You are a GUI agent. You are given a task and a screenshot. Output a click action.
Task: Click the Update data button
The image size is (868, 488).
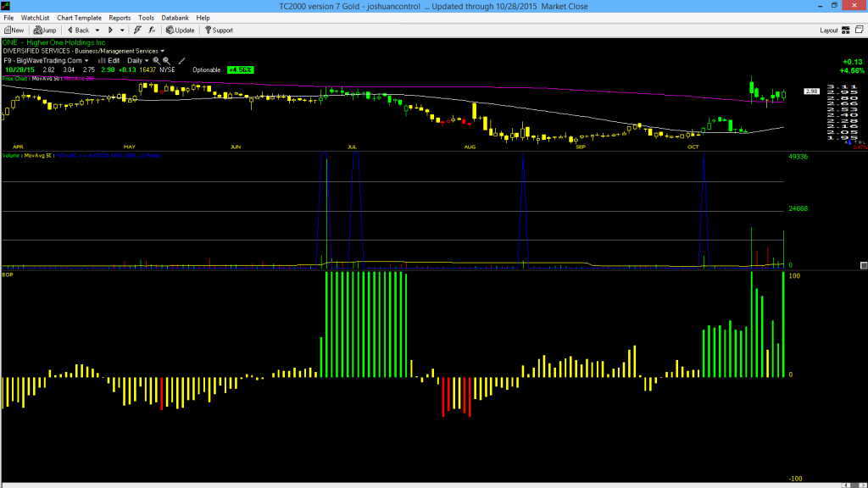pos(181,30)
